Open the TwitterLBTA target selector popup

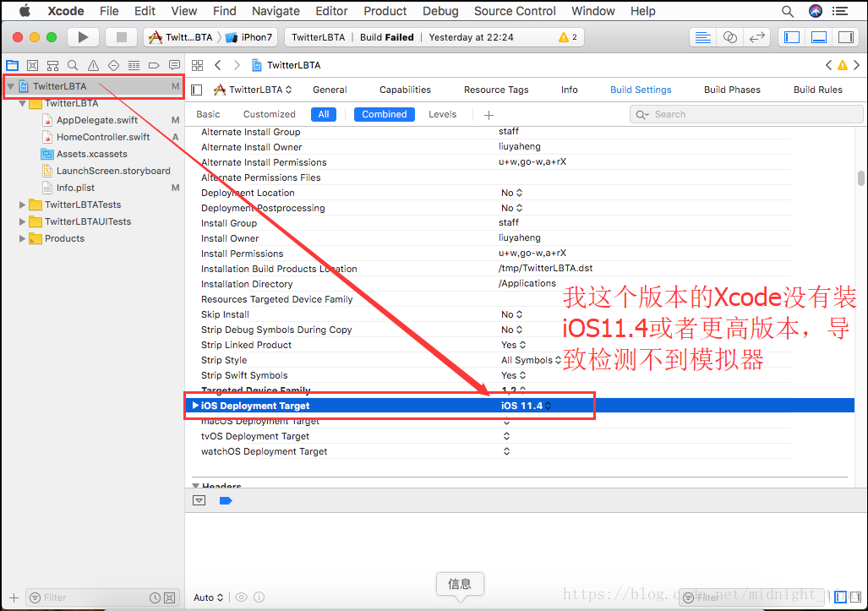point(253,90)
